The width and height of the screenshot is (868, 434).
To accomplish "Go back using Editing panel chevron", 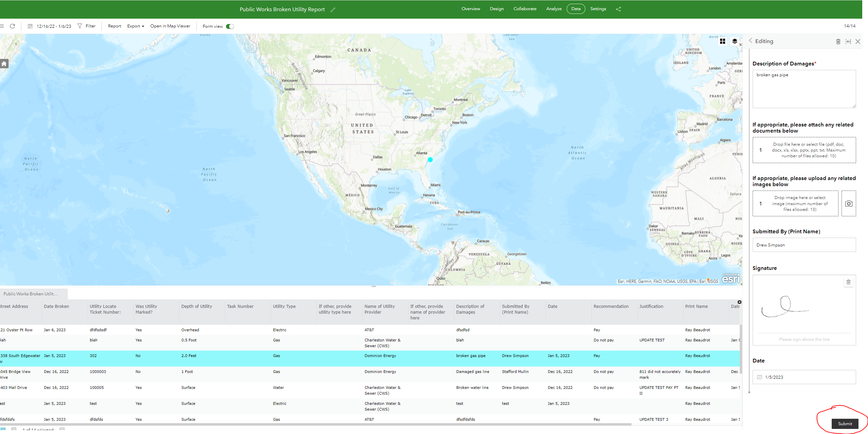I will tap(751, 41).
